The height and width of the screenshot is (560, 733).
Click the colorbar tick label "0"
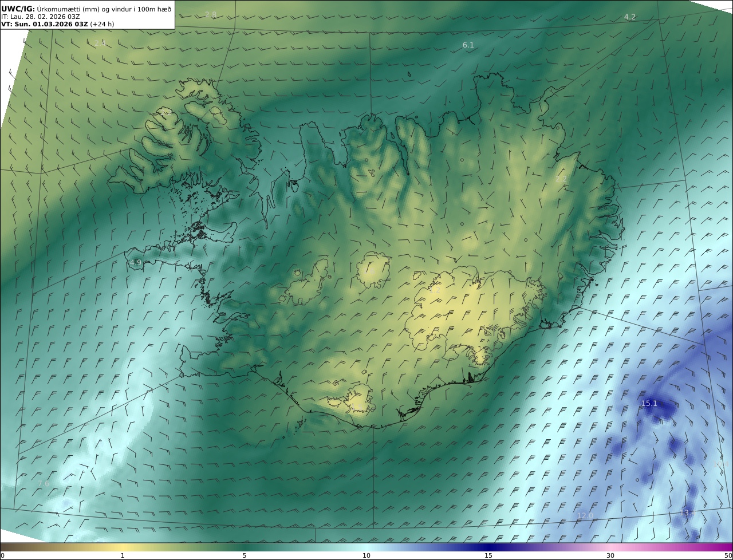[x=2, y=555]
